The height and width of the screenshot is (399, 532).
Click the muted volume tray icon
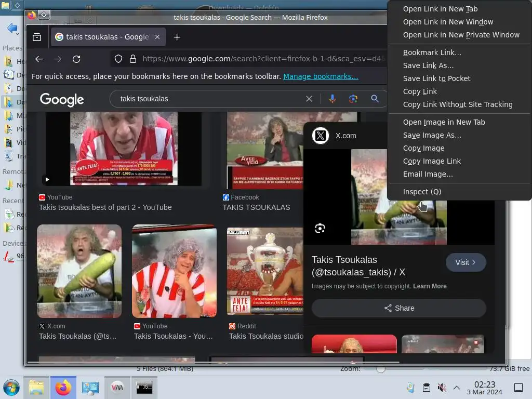[x=442, y=388]
